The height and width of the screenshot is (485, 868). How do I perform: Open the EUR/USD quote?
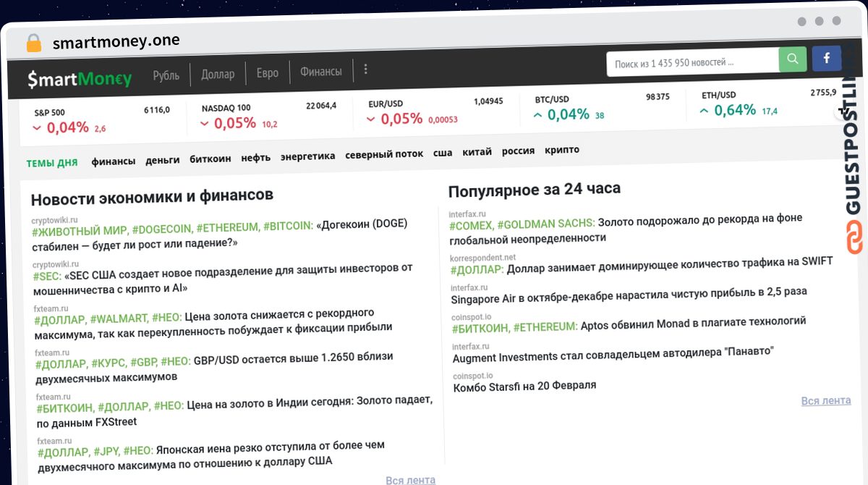tap(435, 112)
